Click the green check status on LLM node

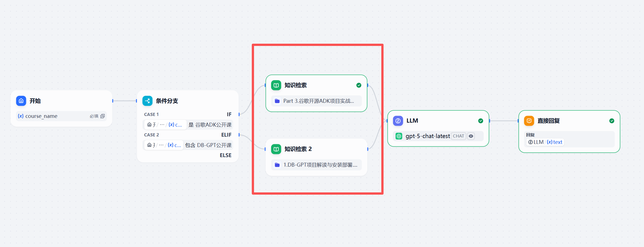[x=481, y=121]
